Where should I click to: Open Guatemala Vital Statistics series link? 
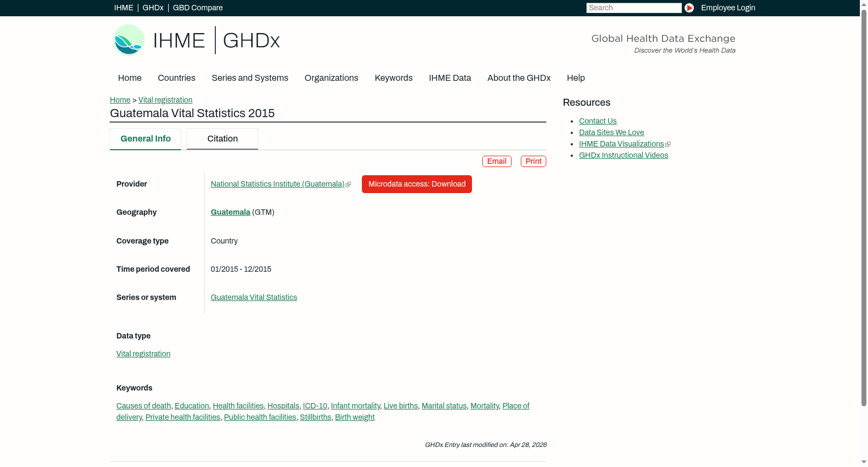(x=254, y=297)
